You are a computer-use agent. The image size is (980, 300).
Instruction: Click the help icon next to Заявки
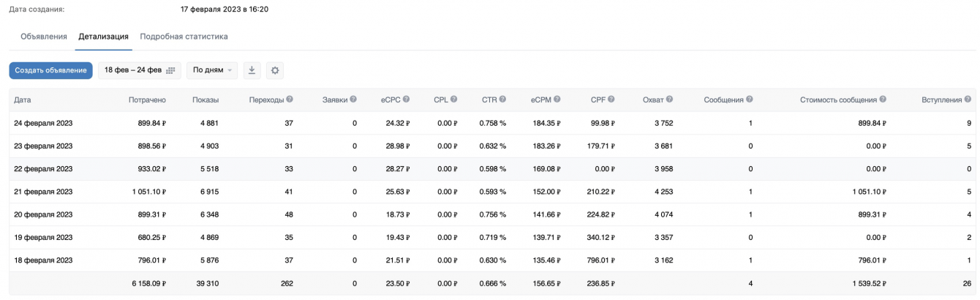353,100
